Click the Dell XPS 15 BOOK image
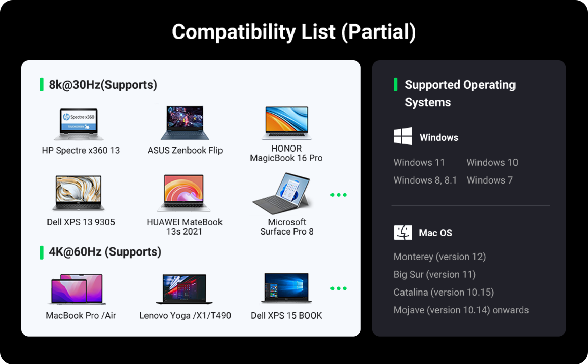The height and width of the screenshot is (364, 588). pos(286,288)
